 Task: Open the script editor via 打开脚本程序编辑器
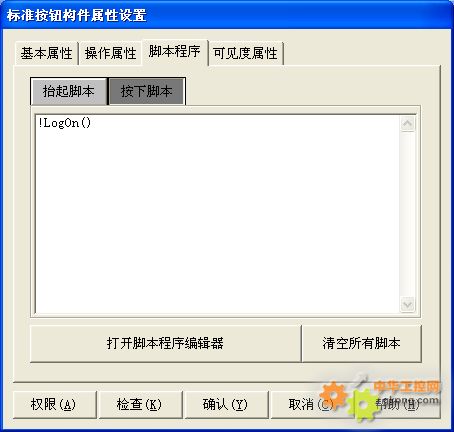pyautogui.click(x=165, y=343)
